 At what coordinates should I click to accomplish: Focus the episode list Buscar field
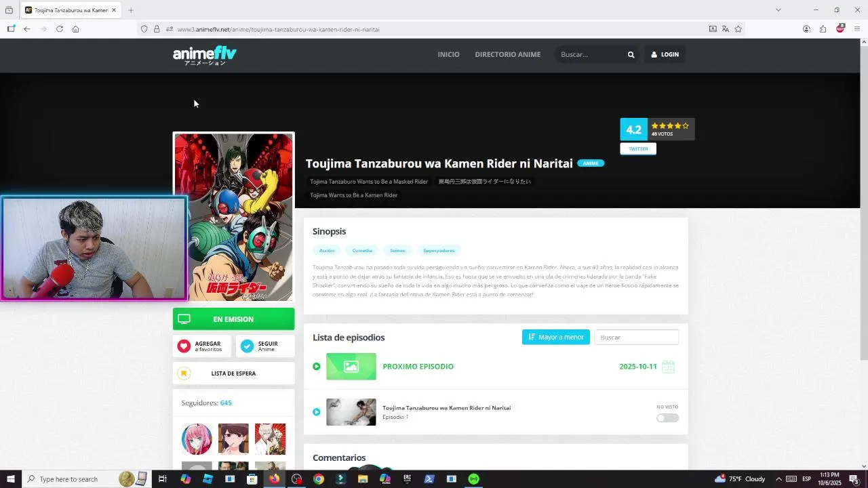(637, 337)
